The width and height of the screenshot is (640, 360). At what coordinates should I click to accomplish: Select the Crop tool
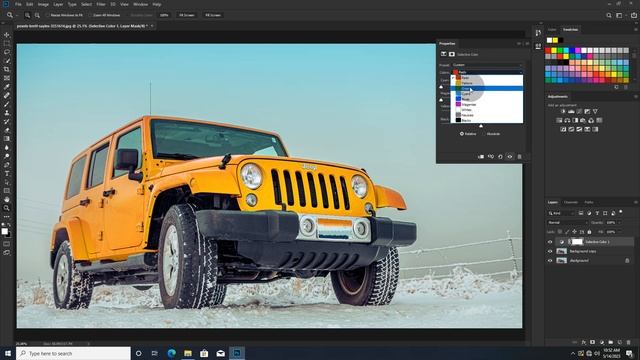pyautogui.click(x=7, y=69)
